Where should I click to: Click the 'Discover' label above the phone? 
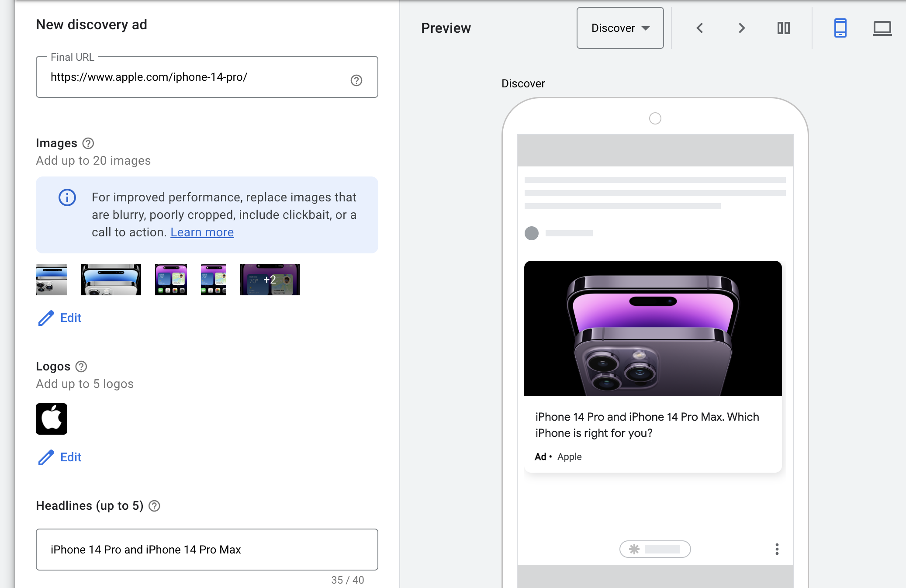coord(523,83)
